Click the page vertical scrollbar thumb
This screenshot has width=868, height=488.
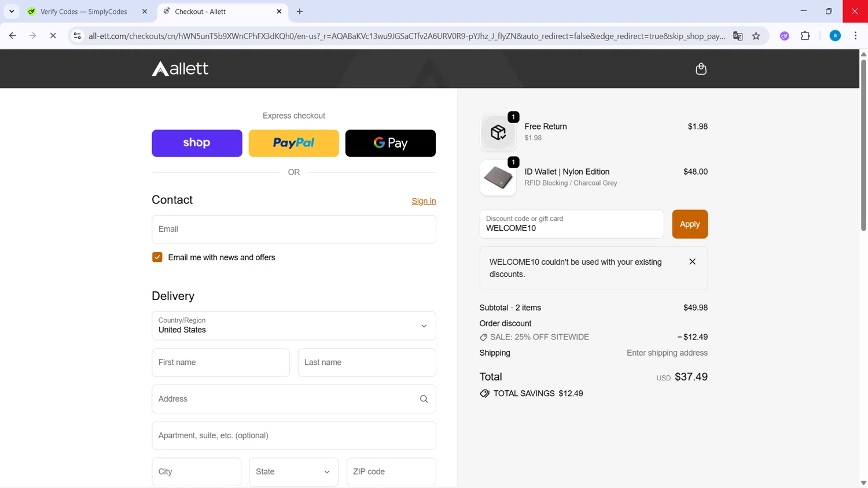pos(863,145)
